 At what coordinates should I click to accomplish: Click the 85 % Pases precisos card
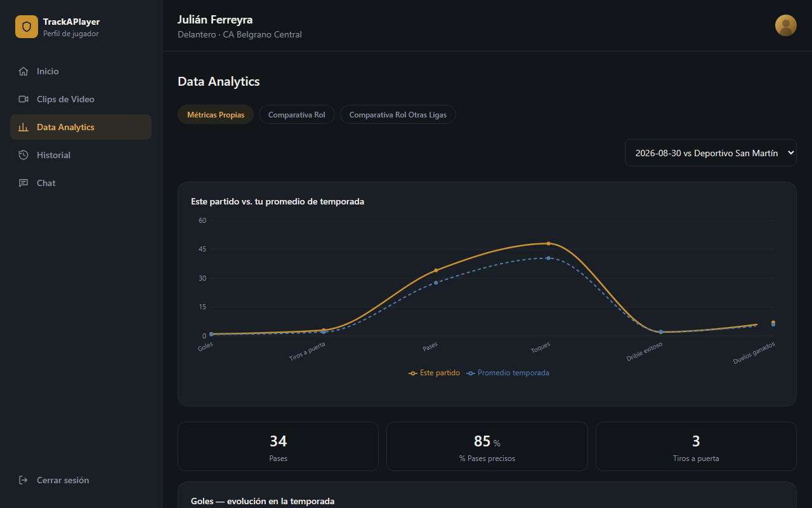tap(487, 446)
